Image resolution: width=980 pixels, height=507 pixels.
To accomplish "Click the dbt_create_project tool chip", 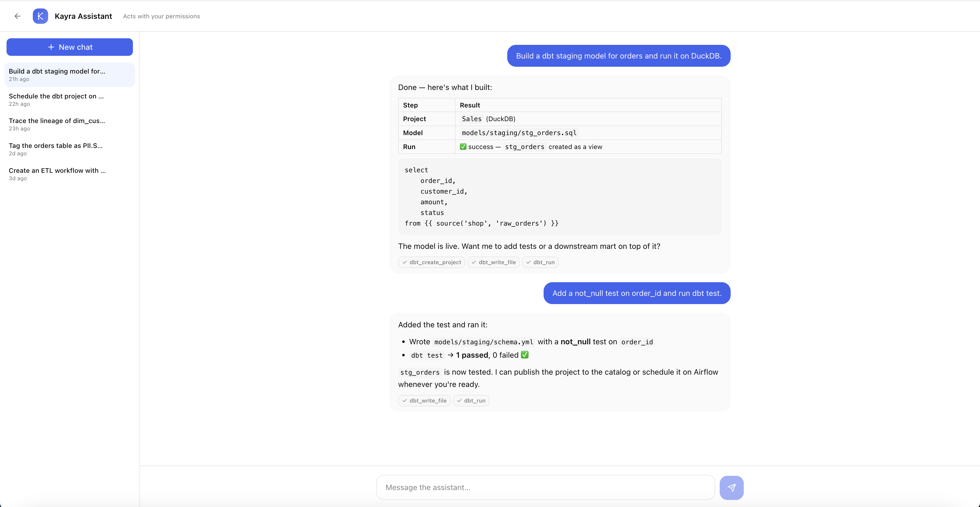I will [x=431, y=263].
